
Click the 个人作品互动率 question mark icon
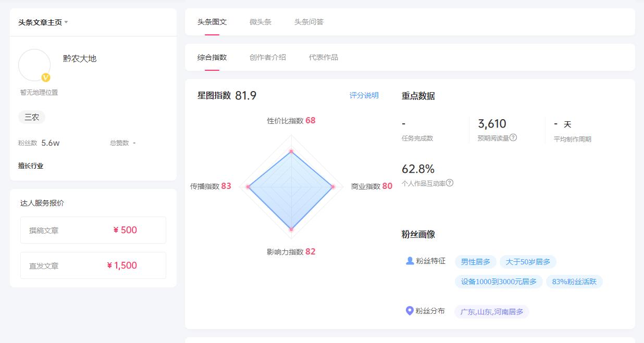(x=449, y=183)
